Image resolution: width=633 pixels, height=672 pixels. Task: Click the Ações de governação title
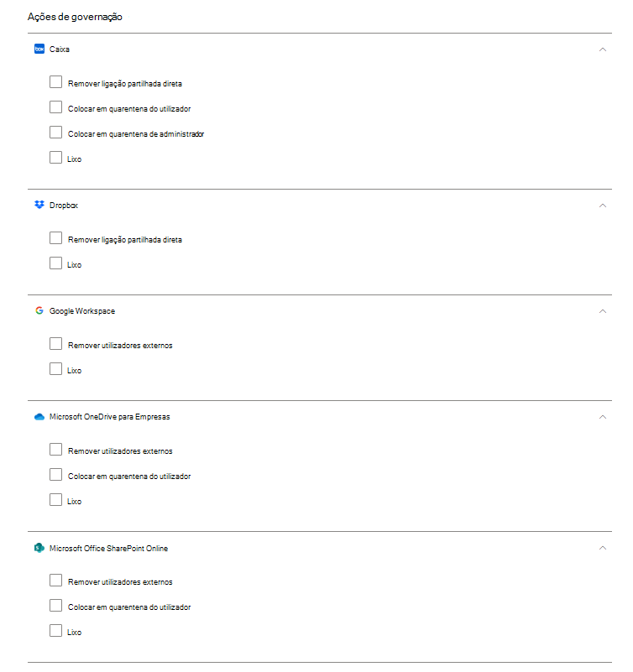76,17
